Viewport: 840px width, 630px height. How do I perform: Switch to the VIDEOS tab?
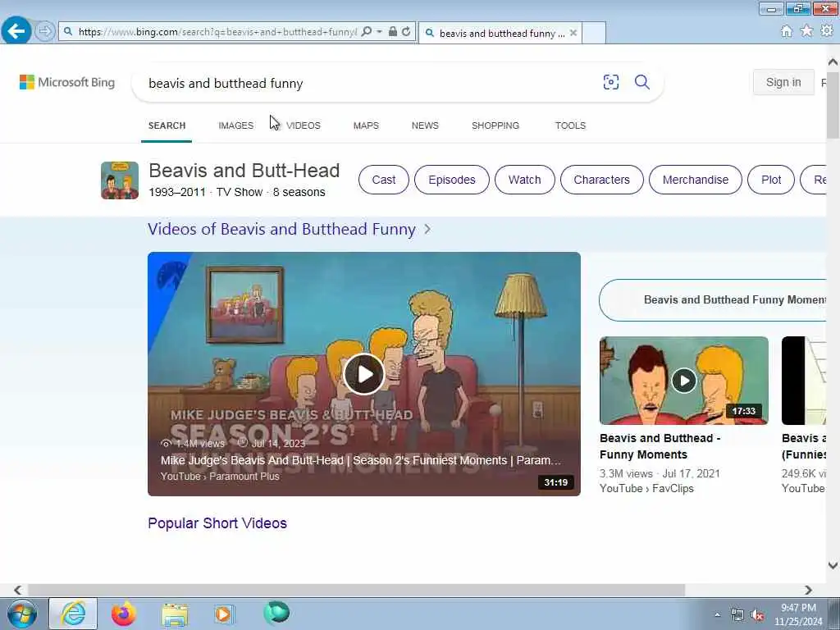click(304, 126)
